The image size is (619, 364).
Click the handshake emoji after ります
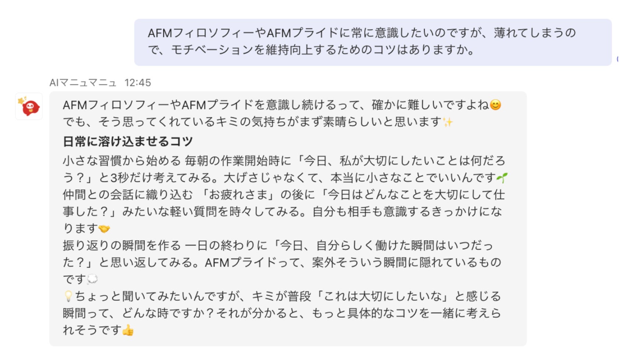point(104,229)
